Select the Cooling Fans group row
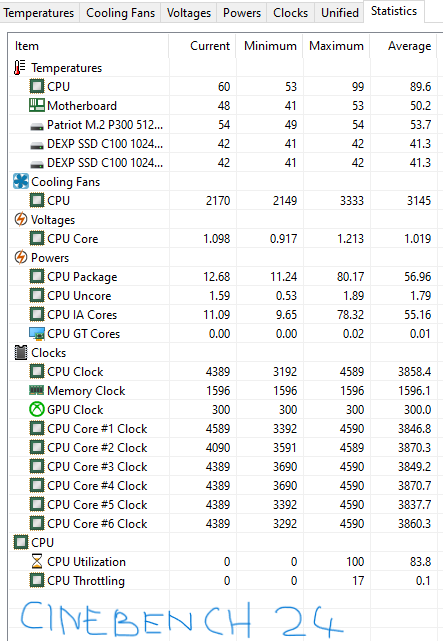The width and height of the screenshot is (443, 641). pos(223,182)
